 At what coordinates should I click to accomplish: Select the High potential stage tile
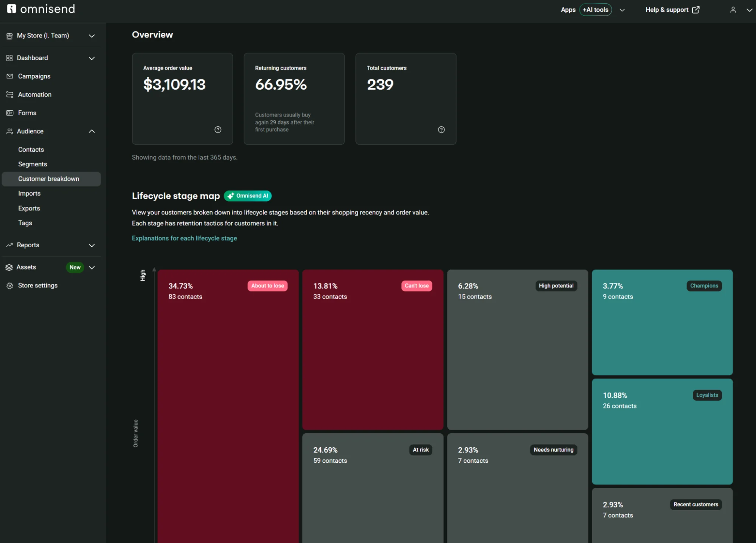tap(518, 350)
